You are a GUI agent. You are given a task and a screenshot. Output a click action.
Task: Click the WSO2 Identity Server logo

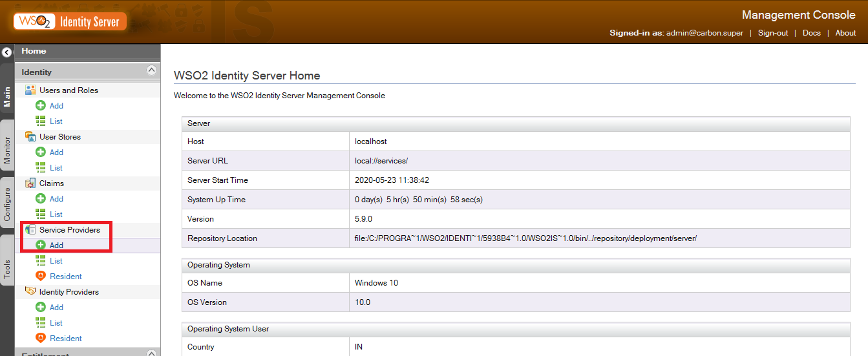click(x=69, y=21)
